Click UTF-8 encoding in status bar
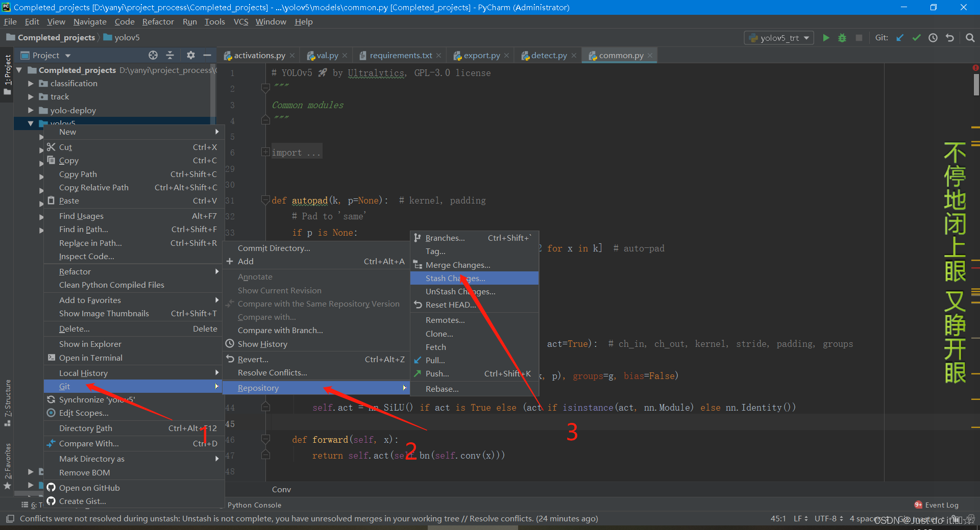This screenshot has width=980, height=530. click(828, 518)
